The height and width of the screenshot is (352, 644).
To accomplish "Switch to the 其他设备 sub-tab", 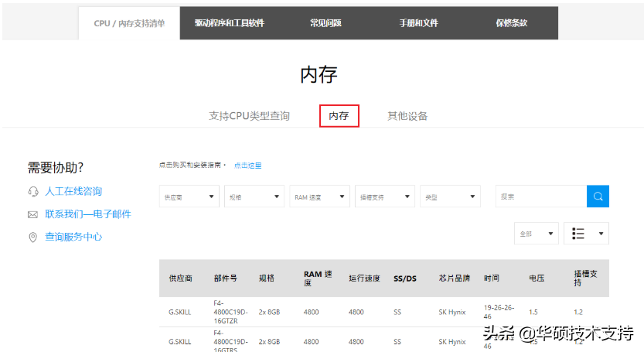I will point(407,116).
